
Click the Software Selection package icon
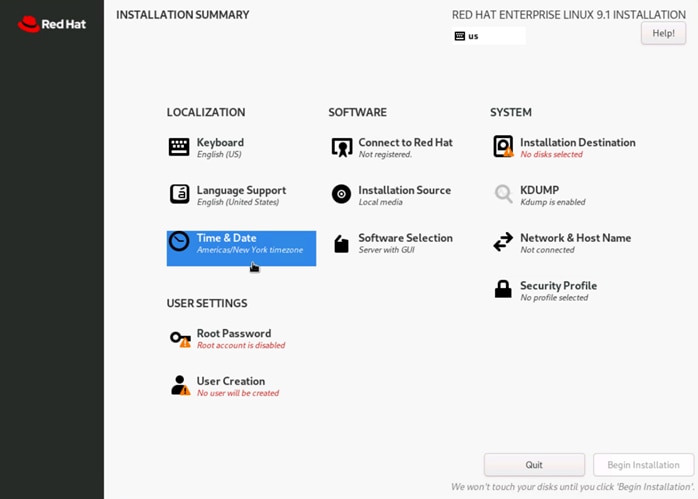coord(341,243)
